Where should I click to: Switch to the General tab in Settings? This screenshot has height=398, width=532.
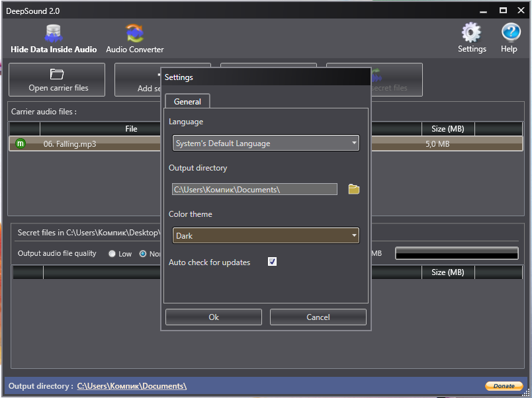[x=187, y=101]
